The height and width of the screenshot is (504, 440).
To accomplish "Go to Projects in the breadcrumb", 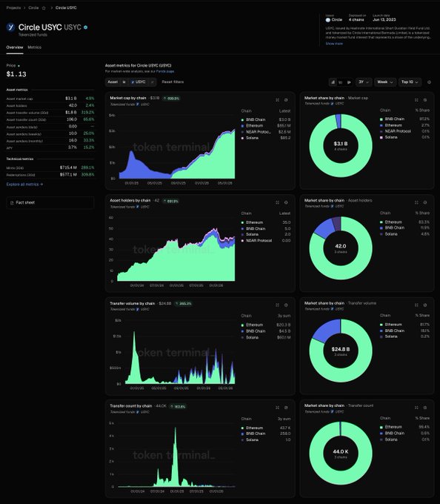I will (x=13, y=7).
